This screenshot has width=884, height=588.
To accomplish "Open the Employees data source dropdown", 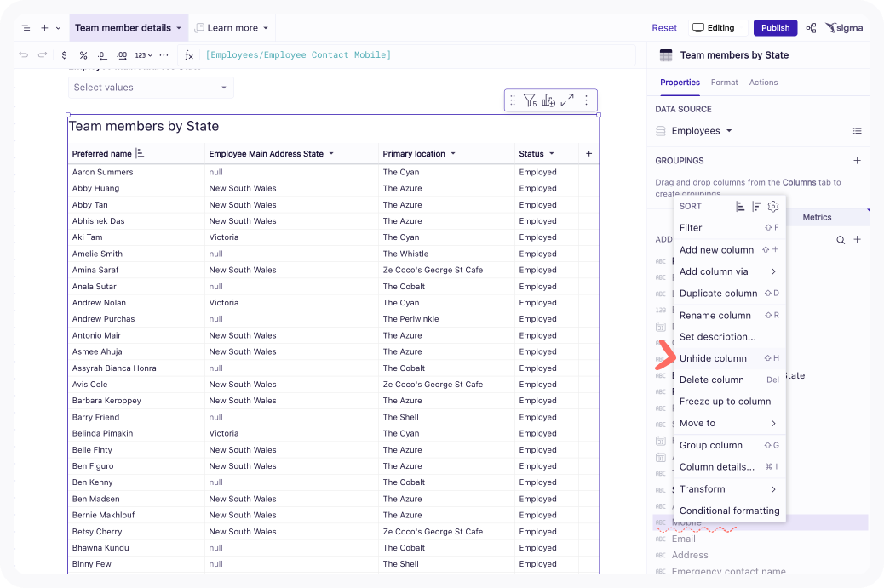I will click(702, 131).
